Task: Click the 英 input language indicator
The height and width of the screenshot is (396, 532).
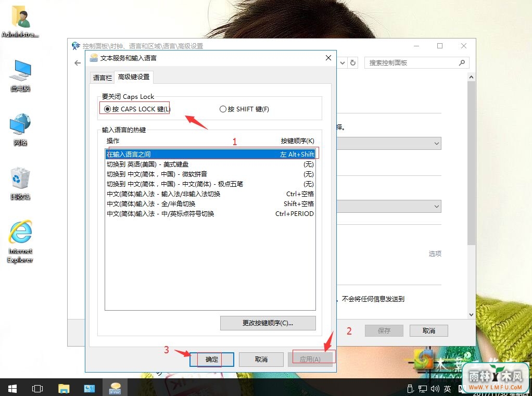Action: click(448, 389)
